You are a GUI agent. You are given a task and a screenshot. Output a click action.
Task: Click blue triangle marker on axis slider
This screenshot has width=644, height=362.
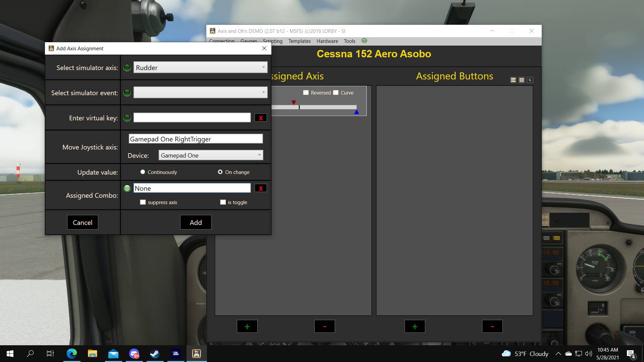(x=357, y=112)
